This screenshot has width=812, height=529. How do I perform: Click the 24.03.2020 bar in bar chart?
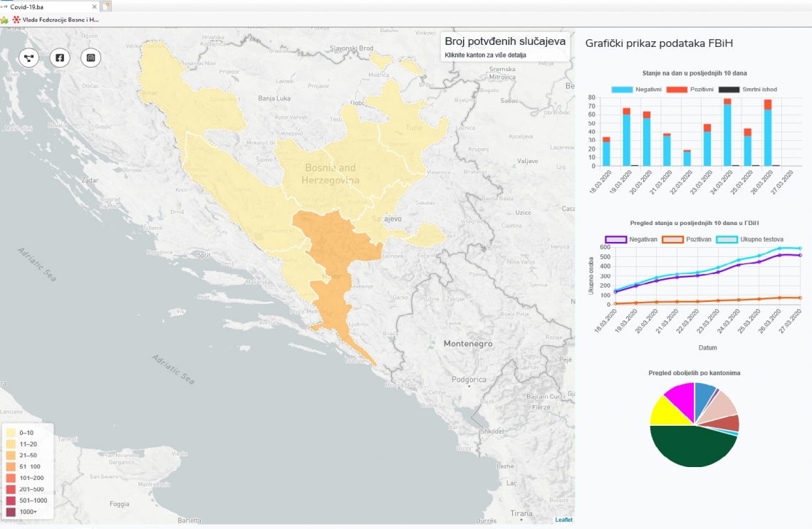point(727,132)
